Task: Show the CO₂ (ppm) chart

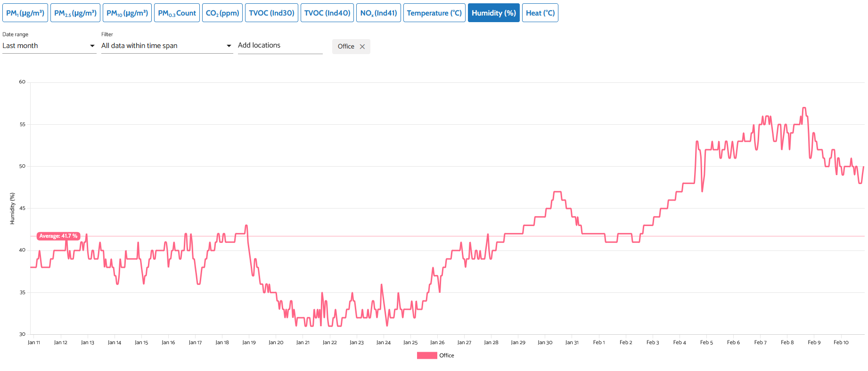Action: coord(222,13)
